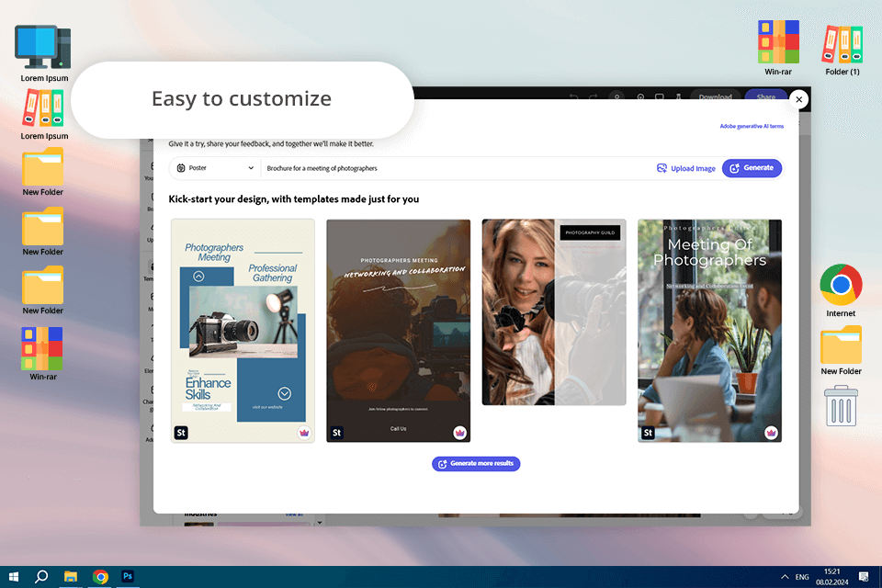Open the third New Folder above Win-rar
This screenshot has height=588, width=882.
(43, 289)
